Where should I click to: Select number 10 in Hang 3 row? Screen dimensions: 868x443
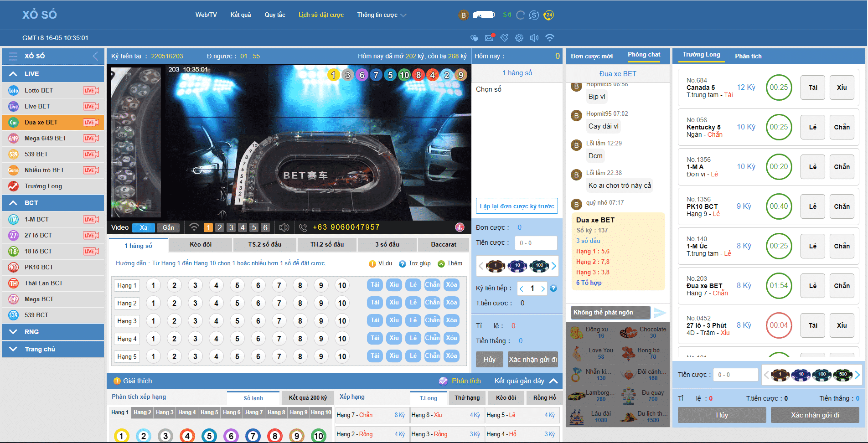[x=342, y=321]
